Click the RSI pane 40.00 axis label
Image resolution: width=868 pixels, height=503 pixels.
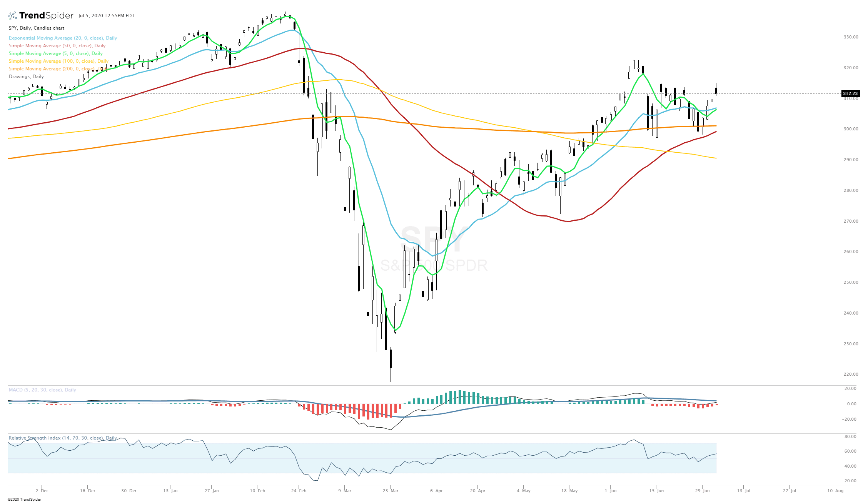pyautogui.click(x=851, y=466)
